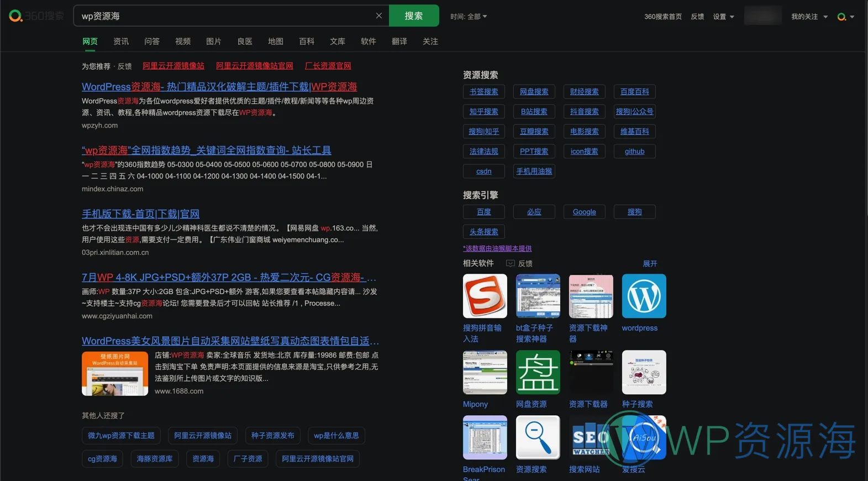The width and height of the screenshot is (868, 481).
Task: Open the 种子搜索 software icon
Action: pyautogui.click(x=644, y=372)
